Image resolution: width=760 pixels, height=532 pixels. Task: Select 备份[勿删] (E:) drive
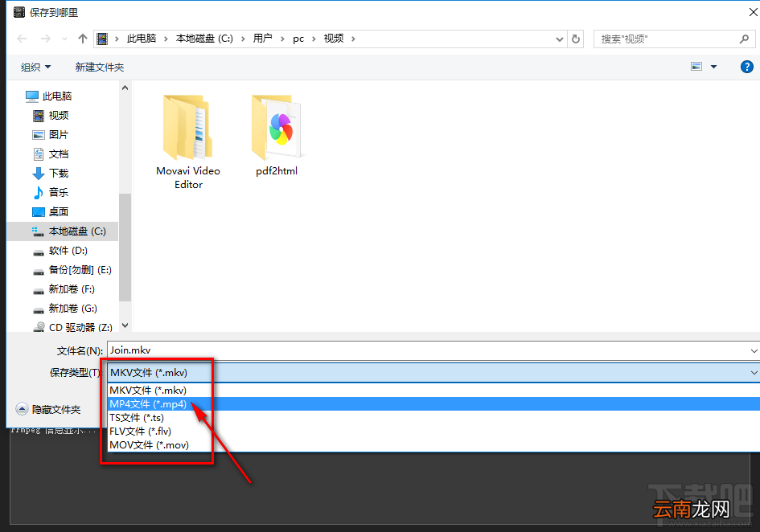[72, 270]
